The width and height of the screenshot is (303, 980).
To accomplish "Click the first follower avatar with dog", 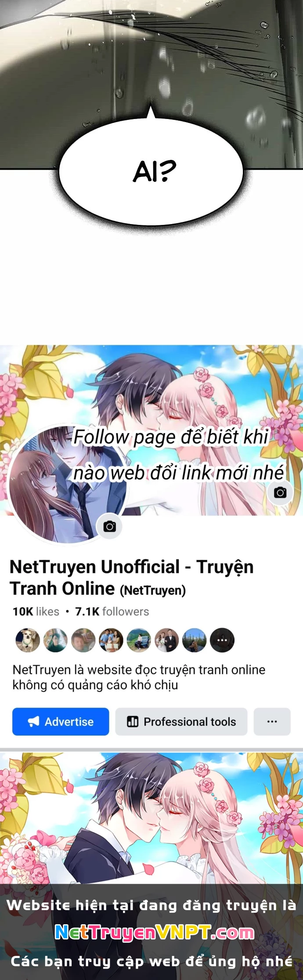I will (x=28, y=640).
